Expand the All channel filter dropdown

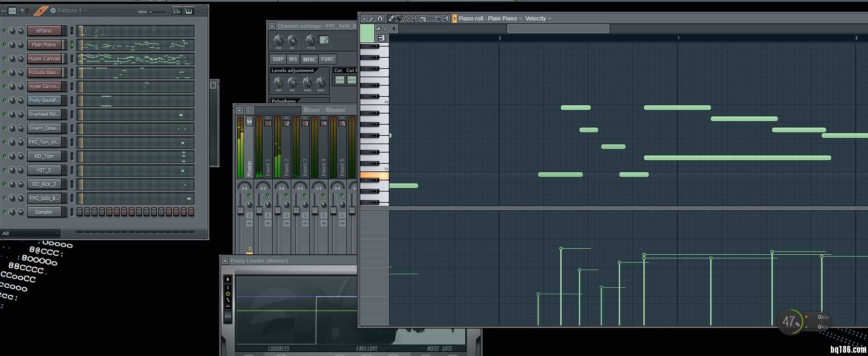coord(30,233)
